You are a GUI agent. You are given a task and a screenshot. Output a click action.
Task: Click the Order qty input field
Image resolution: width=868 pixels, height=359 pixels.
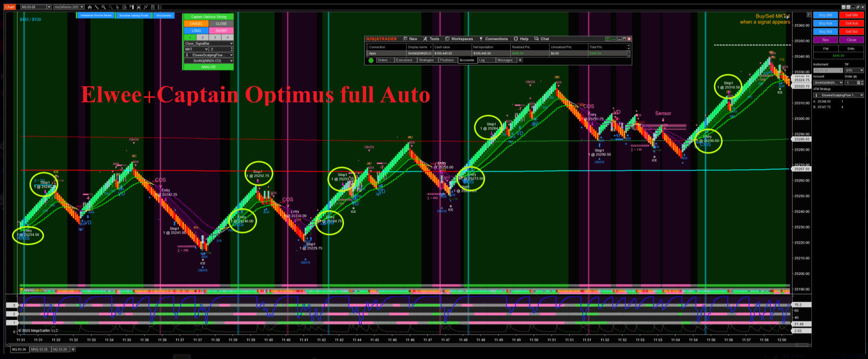coord(850,83)
